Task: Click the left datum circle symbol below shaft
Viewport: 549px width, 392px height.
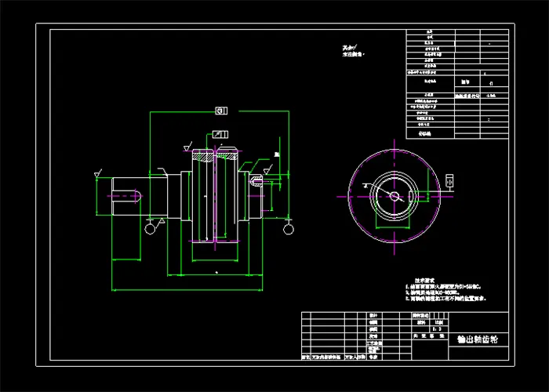Action: (149, 228)
